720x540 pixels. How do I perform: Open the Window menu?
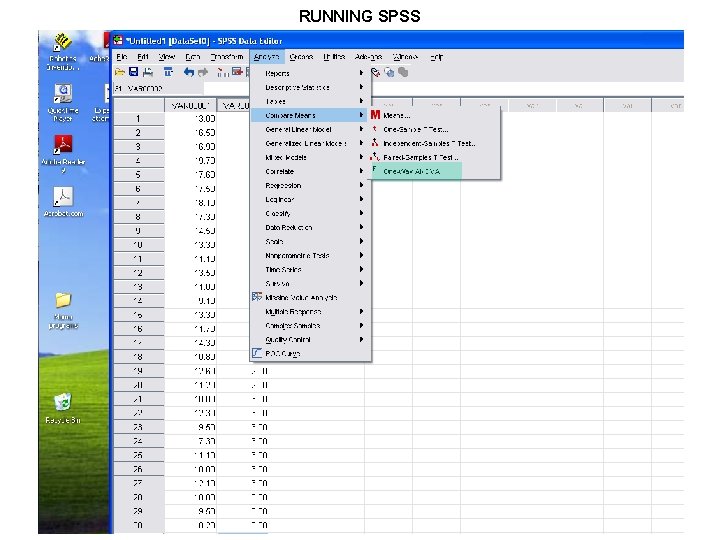click(405, 57)
